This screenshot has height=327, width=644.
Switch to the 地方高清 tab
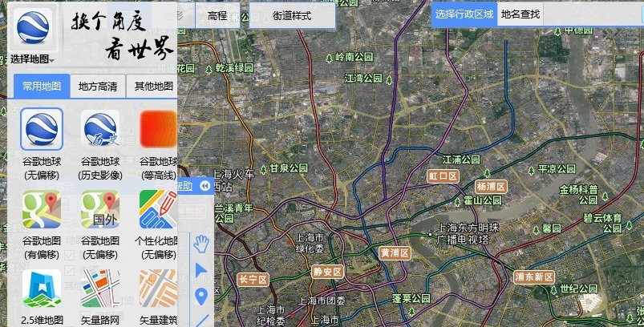(x=98, y=87)
